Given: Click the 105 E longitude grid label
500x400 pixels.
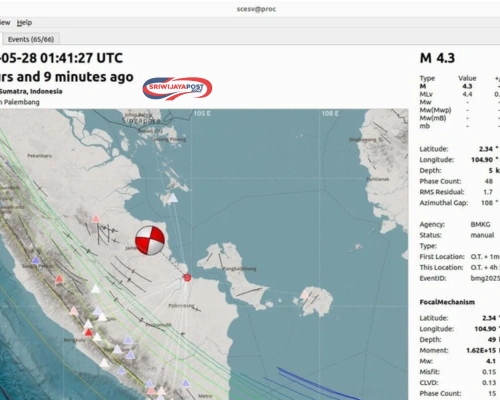Looking at the screenshot, I should (x=202, y=114).
